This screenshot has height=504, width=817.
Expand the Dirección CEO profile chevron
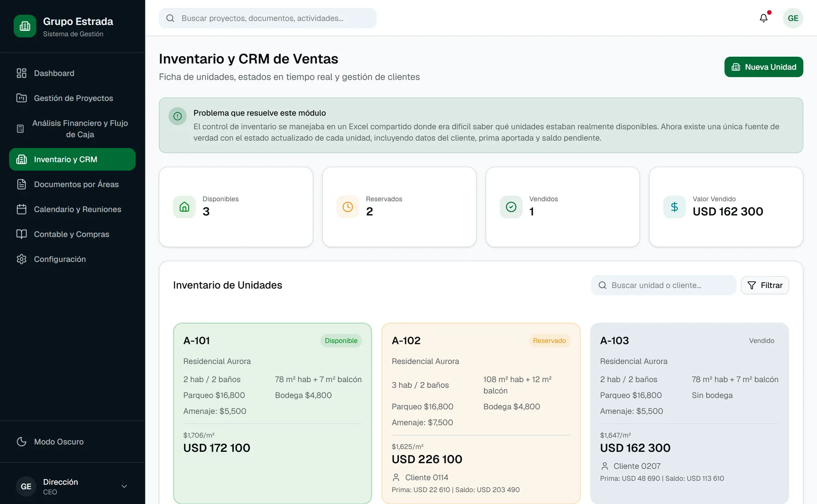pyautogui.click(x=124, y=486)
